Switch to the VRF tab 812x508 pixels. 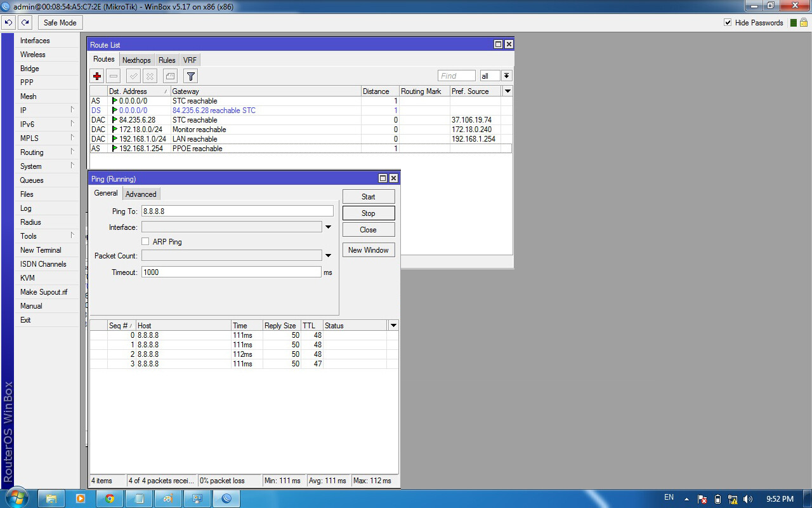coord(190,60)
